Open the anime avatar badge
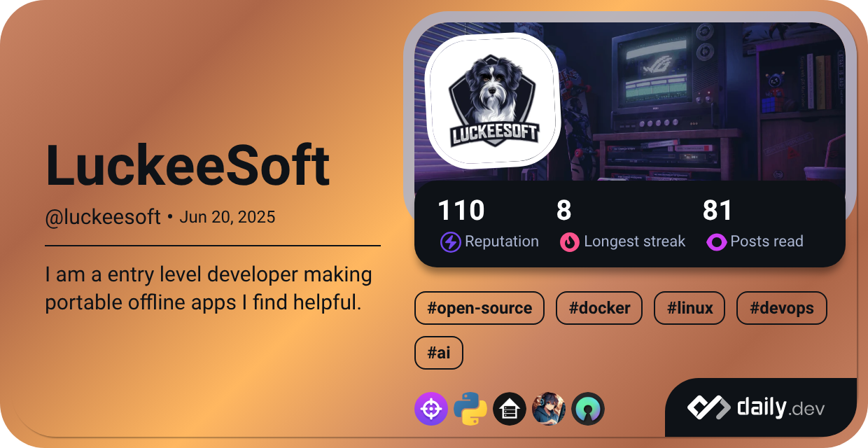The image size is (868, 448). [550, 408]
